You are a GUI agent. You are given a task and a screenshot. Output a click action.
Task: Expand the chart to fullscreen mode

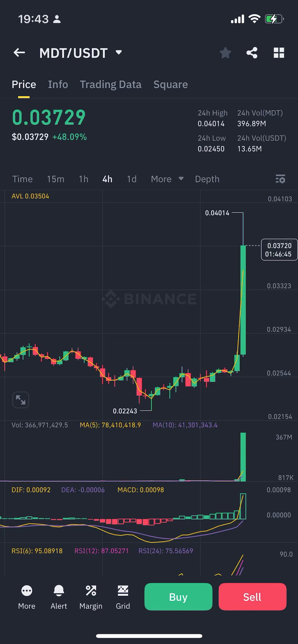(x=20, y=400)
